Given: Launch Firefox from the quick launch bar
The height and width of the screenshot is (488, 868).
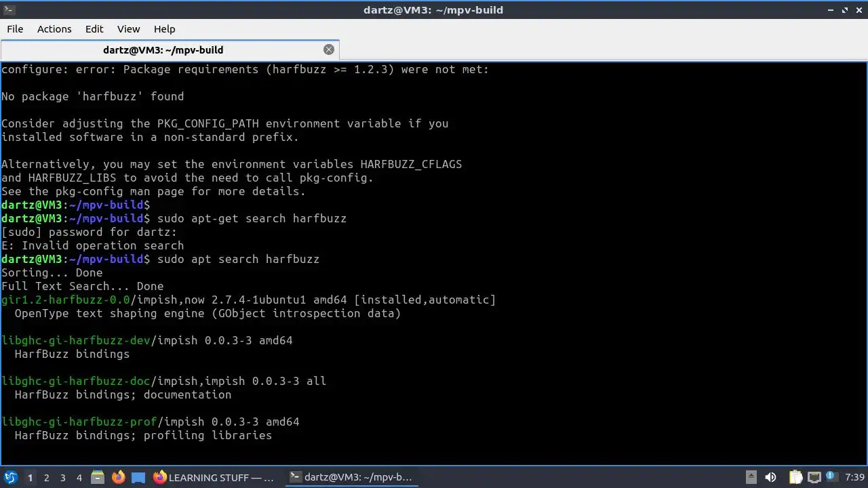Looking at the screenshot, I should tap(118, 477).
